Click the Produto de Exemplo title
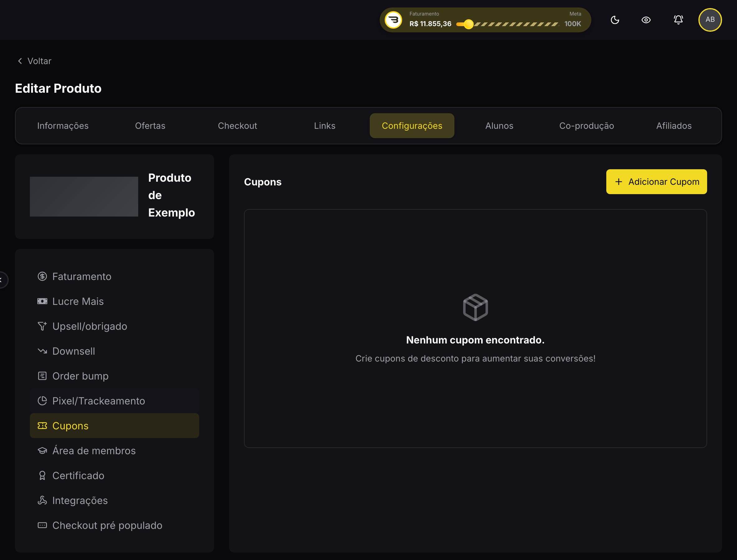737x560 pixels. 171,195
